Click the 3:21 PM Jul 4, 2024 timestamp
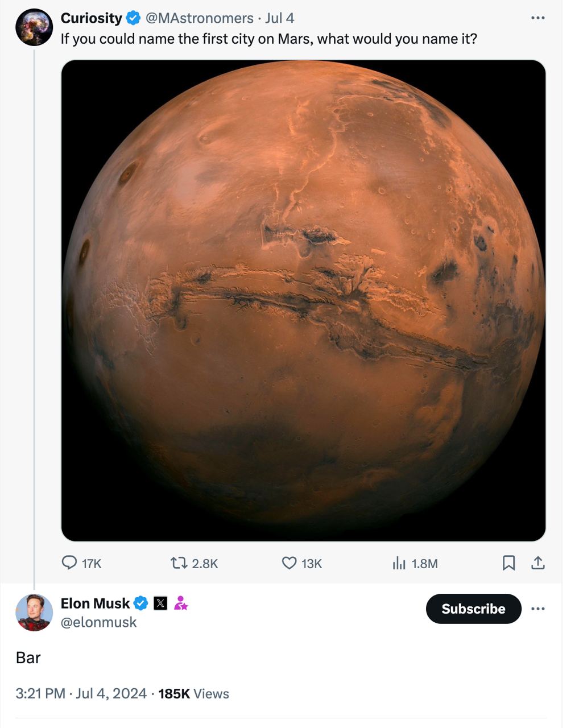579x728 pixels. (x=81, y=693)
